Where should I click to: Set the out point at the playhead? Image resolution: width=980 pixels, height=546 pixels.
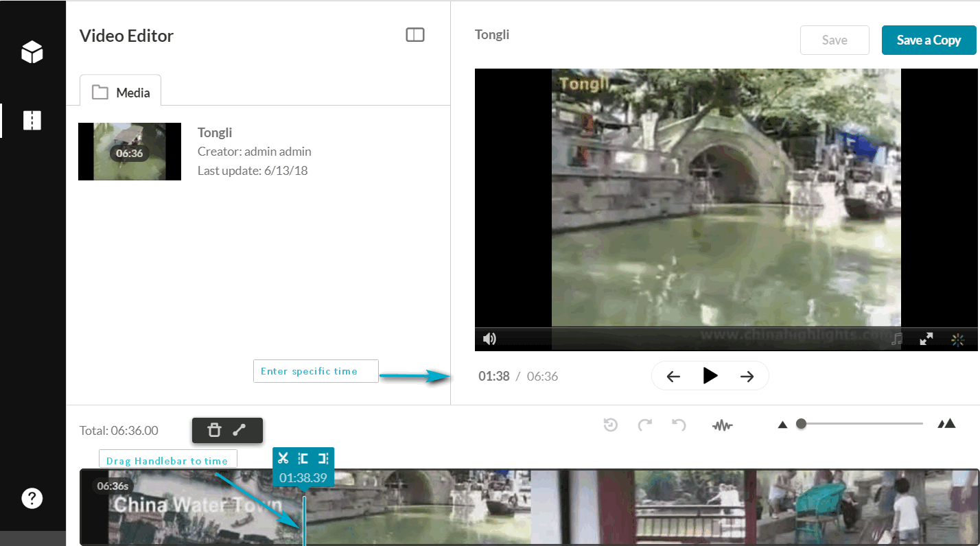[x=323, y=458]
